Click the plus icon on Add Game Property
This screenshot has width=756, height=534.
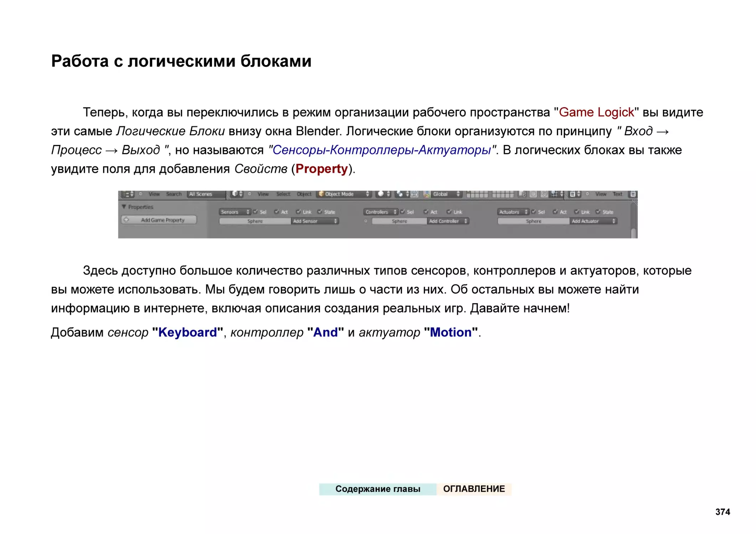coord(126,220)
